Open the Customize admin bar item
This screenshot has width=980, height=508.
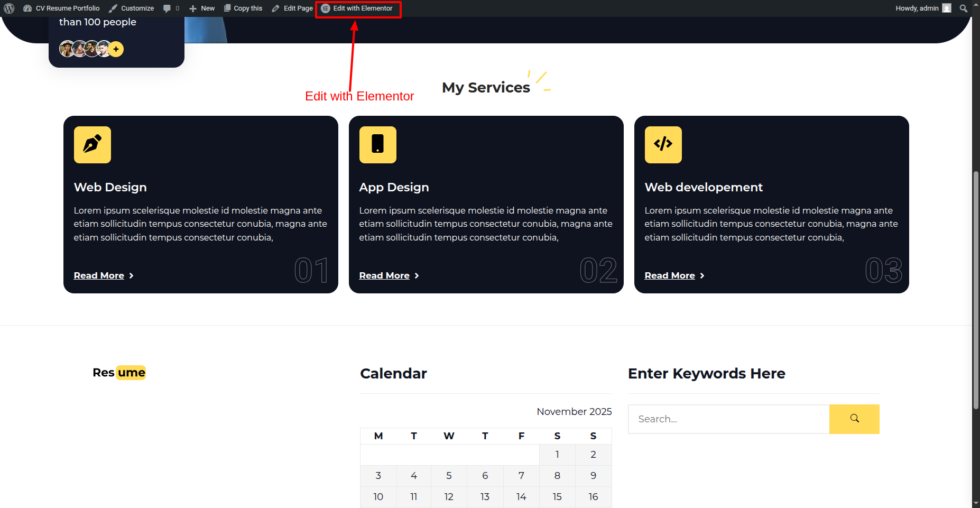click(132, 8)
